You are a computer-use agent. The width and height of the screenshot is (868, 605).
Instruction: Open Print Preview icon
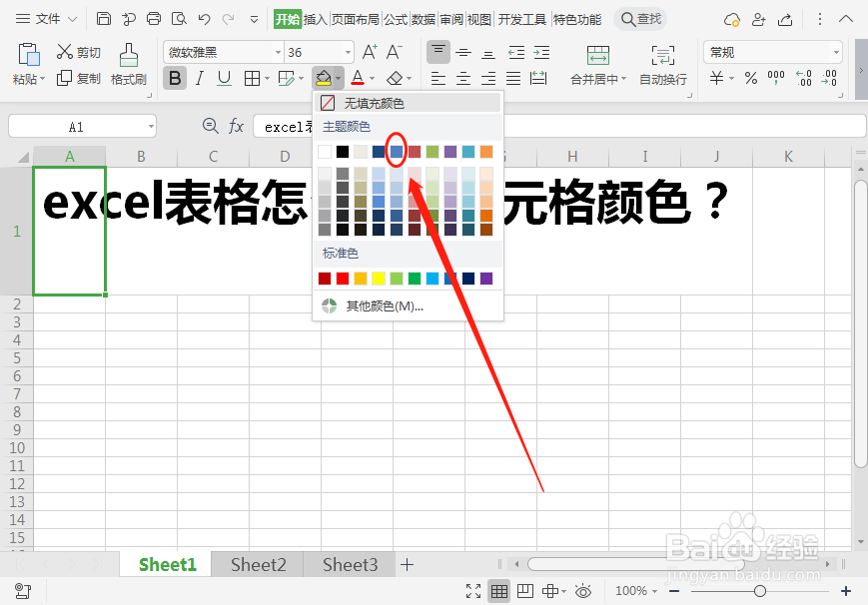179,19
